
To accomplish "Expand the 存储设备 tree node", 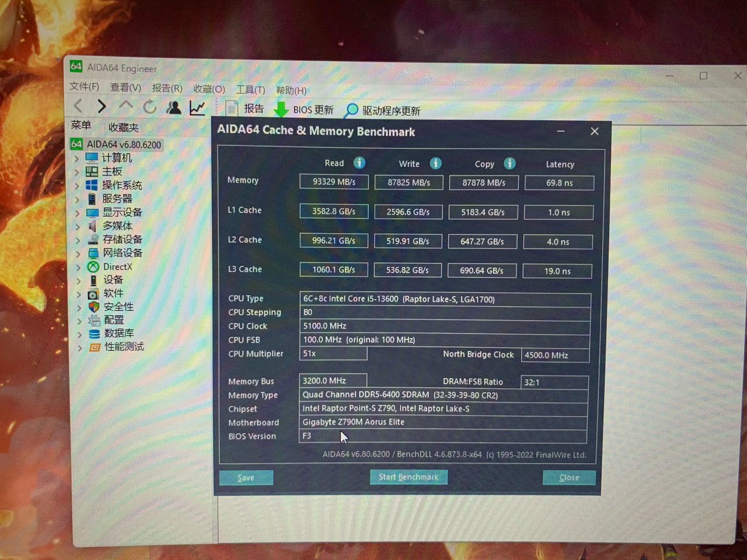I will coord(79,239).
